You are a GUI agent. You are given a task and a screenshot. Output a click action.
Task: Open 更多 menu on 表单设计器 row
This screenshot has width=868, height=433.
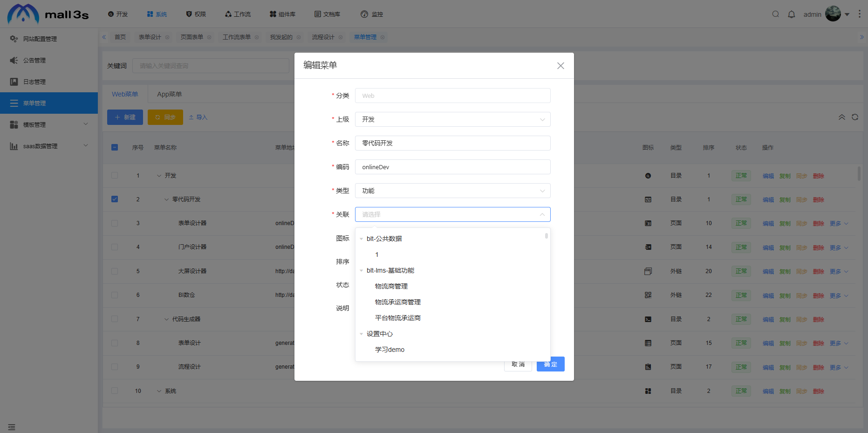tap(839, 224)
